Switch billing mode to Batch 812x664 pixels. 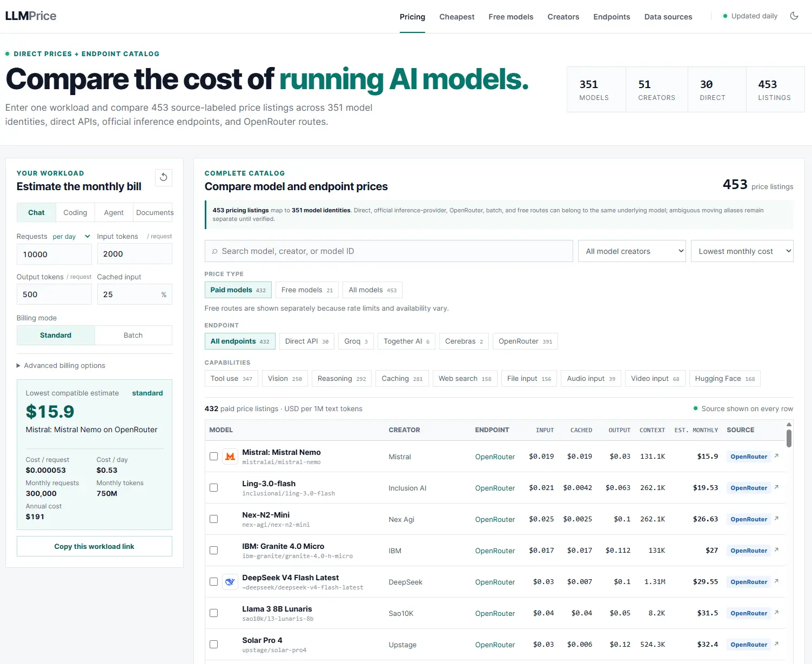point(133,335)
